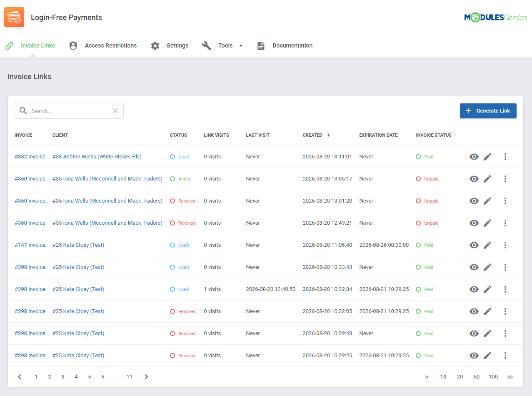Screen dimensions: 532x396
Task: Click the Generate Link button
Action: (x=488, y=111)
